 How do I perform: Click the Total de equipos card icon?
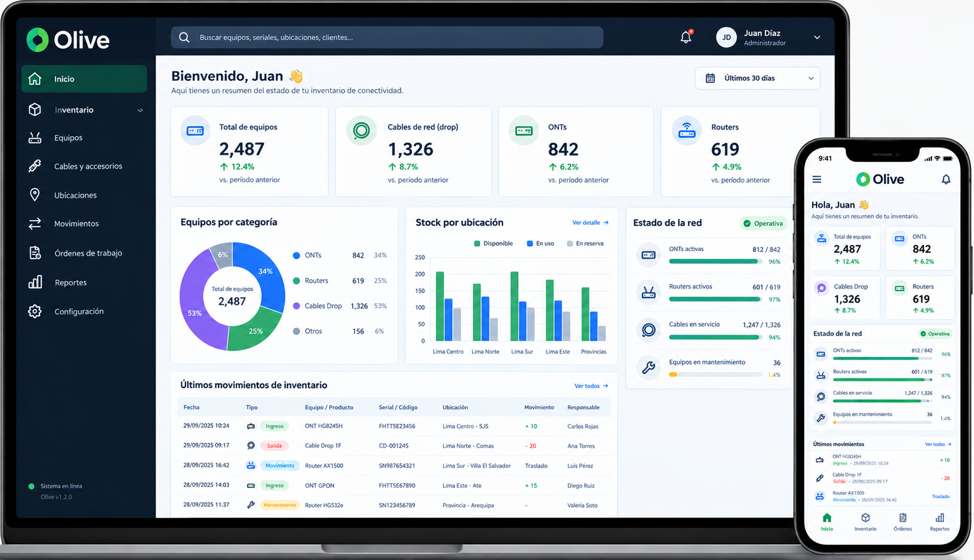195,131
